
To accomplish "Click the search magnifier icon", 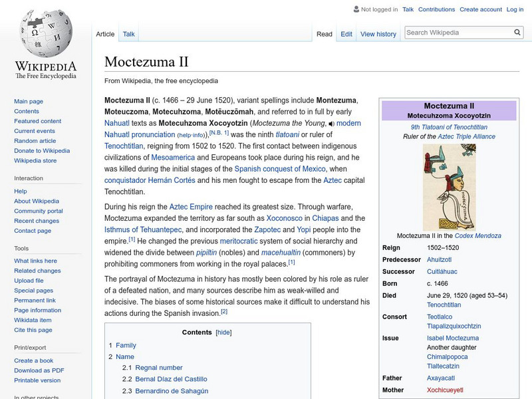I will [517, 33].
